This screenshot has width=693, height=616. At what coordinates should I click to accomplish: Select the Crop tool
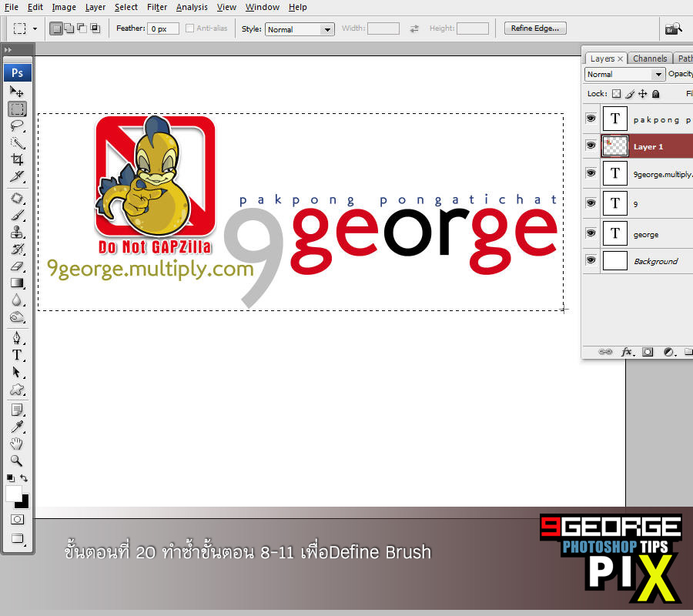[17, 159]
